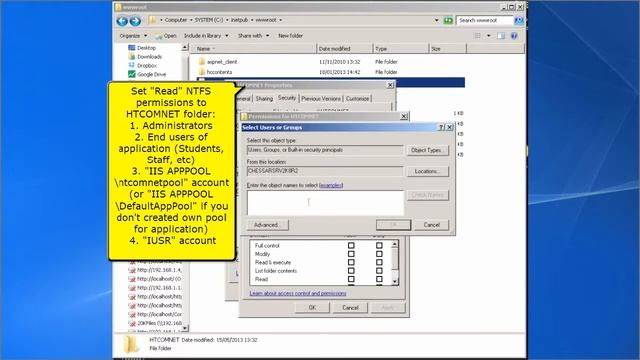Sort by the Date modified column header
The width and height of the screenshot is (640, 360).
[x=344, y=49]
